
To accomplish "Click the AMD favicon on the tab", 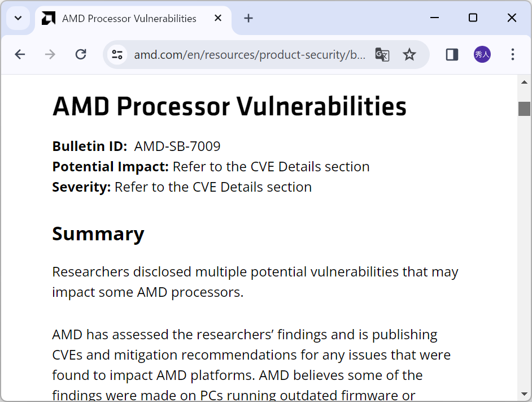I will [x=49, y=19].
